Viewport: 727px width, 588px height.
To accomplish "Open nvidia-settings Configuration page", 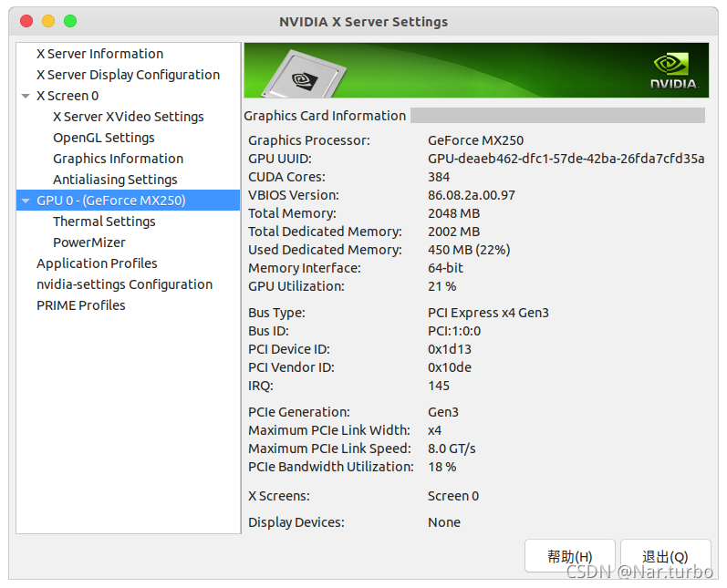I will 125,284.
